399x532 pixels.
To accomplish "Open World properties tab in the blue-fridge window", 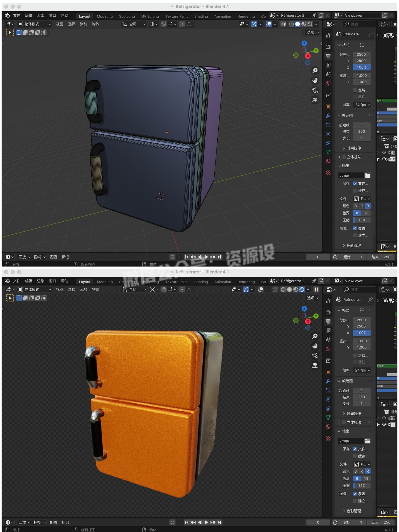I will pos(328,83).
